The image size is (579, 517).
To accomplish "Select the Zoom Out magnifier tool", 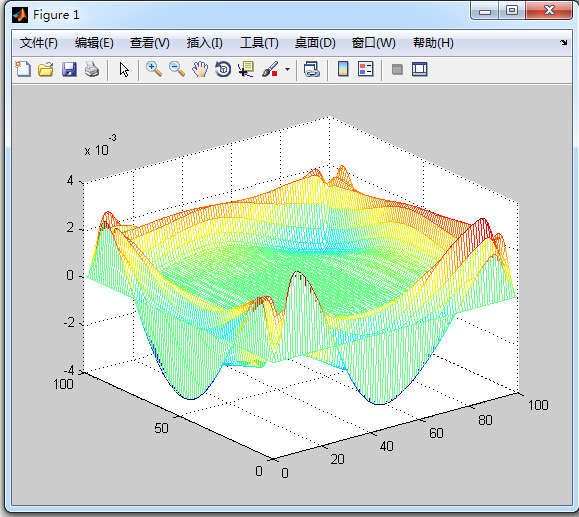I will (x=177, y=69).
